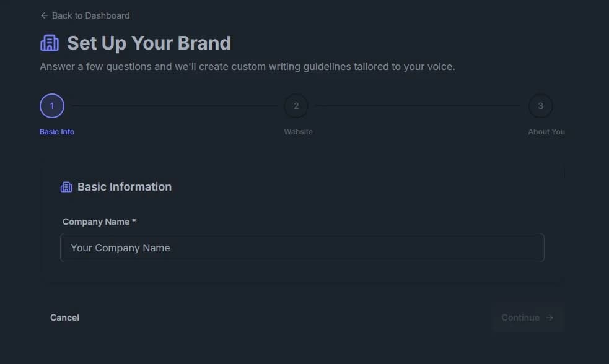Screen dimensions: 609x364
Task: Open the Back to Dashboard link
Action: pos(84,15)
